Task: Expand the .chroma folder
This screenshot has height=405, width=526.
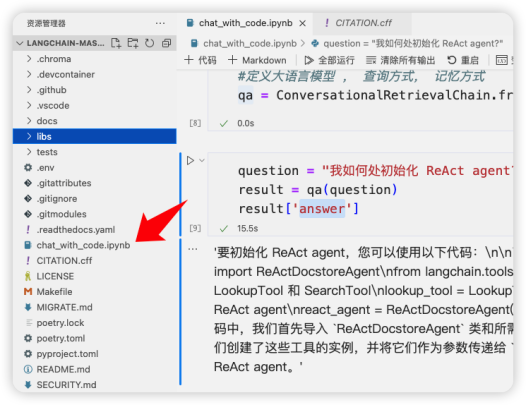Action: (x=95, y=59)
